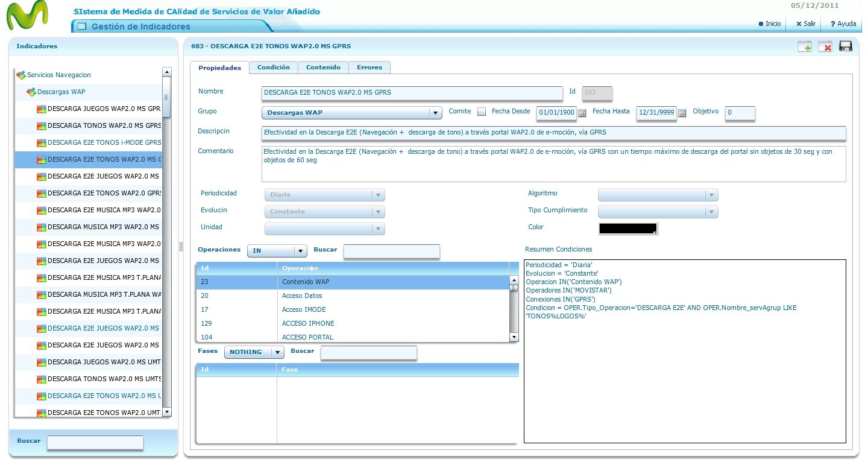Select operation row 20 Acceso Datos

(x=353, y=296)
